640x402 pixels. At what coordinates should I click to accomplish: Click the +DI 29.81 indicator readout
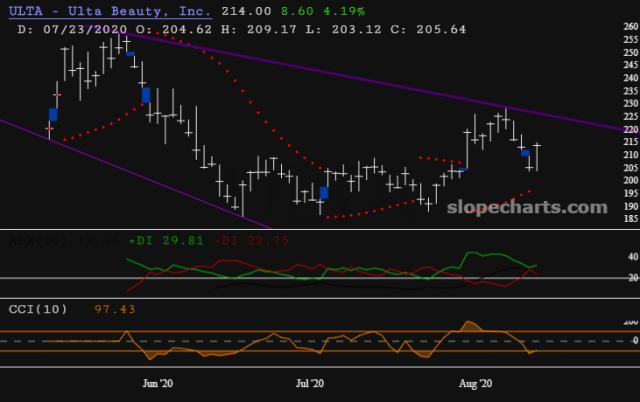pos(166,241)
